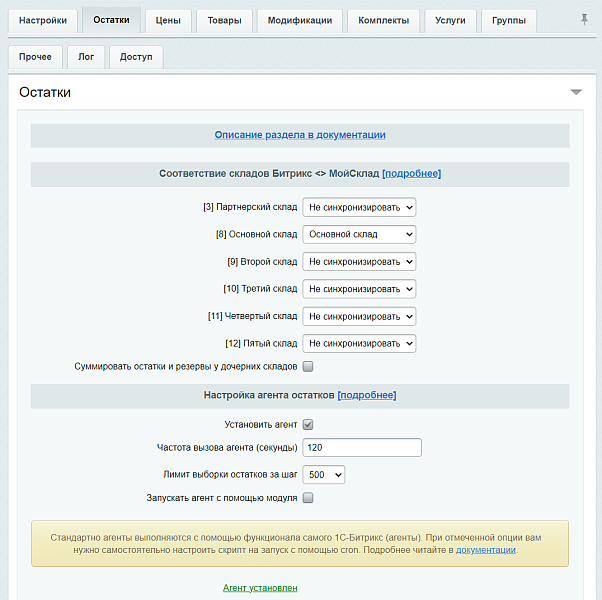Switch to the Модификации tab
Image resolution: width=602 pixels, height=600 pixels.
(x=300, y=21)
